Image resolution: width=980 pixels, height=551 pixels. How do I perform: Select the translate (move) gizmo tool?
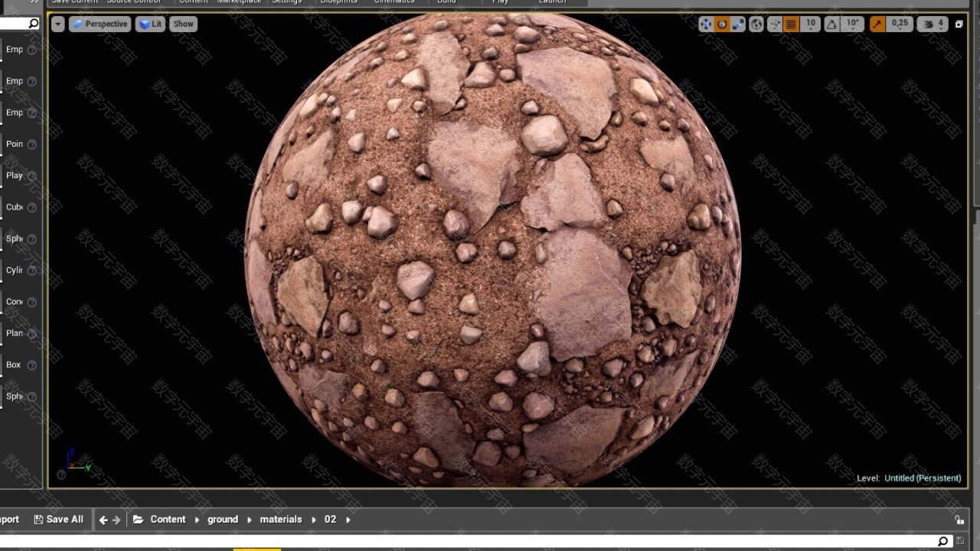(705, 24)
